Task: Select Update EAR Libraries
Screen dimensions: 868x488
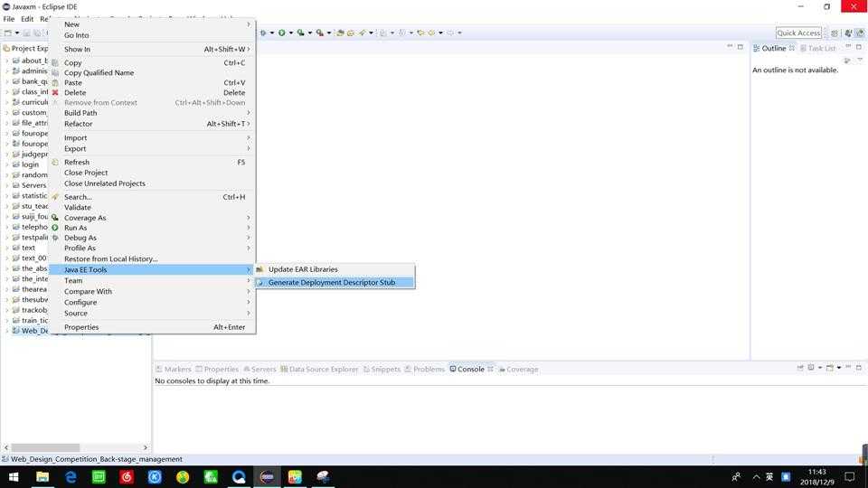Action: pos(335,269)
